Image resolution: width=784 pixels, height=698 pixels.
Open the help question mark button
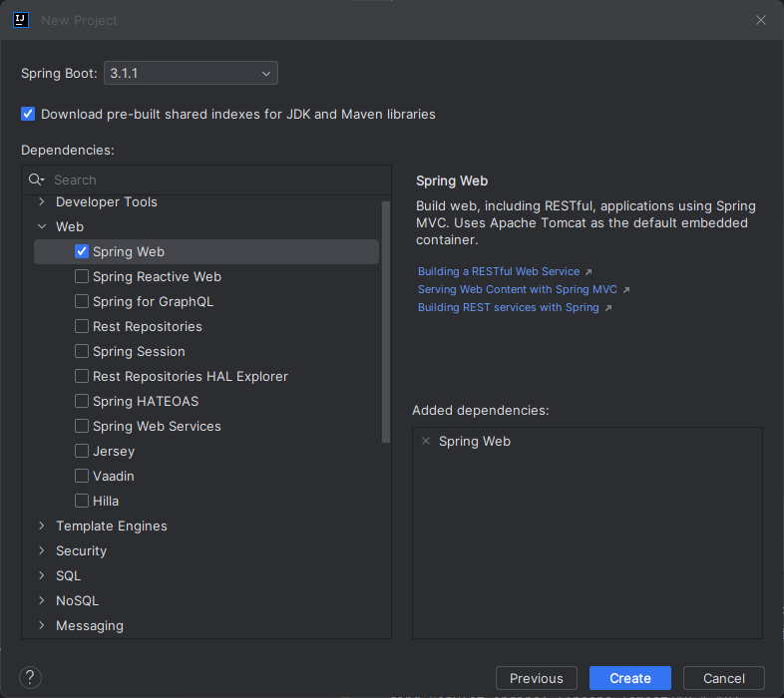coord(30,677)
